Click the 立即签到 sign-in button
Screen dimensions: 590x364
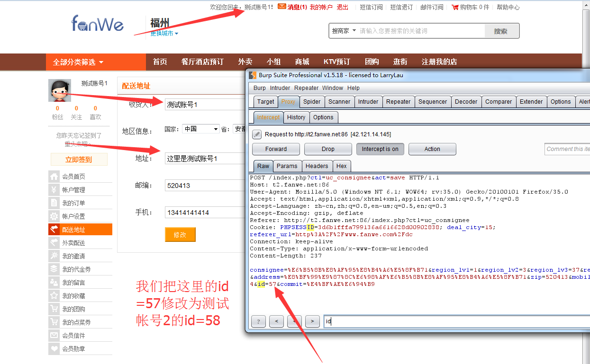point(79,160)
